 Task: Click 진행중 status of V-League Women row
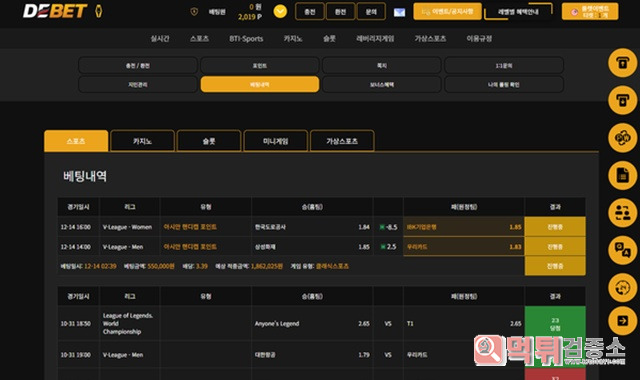[555, 227]
